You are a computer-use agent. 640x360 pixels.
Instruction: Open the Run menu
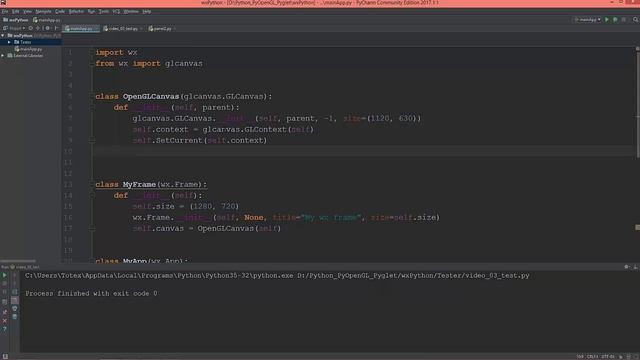tap(91, 11)
